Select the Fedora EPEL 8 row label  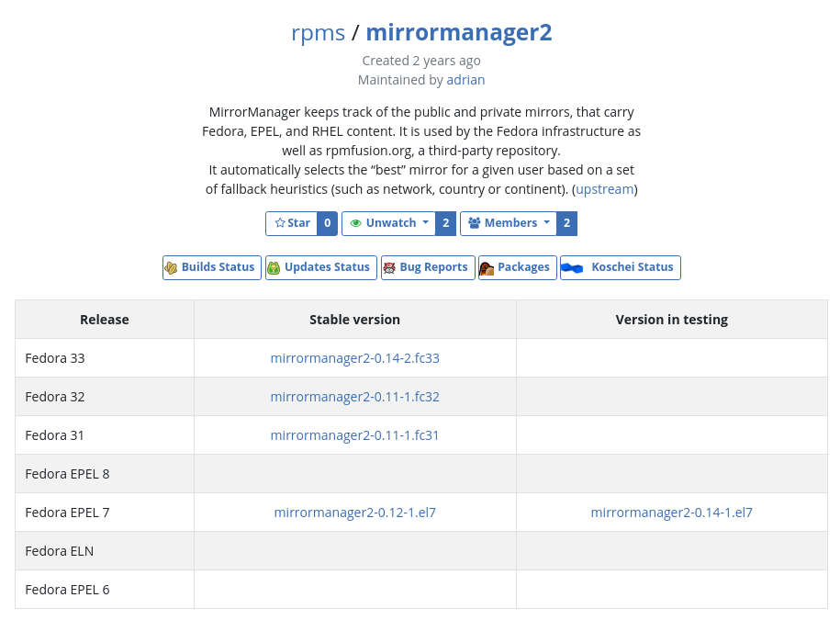68,474
